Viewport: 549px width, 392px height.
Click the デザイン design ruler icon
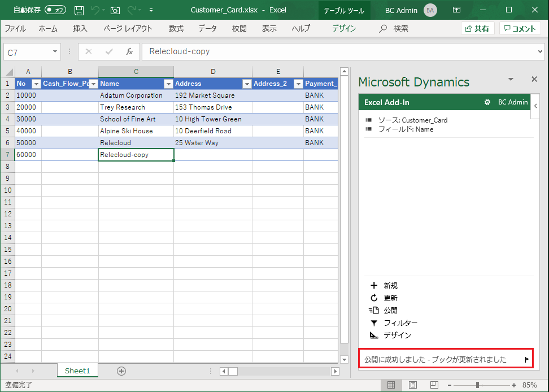pyautogui.click(x=374, y=336)
